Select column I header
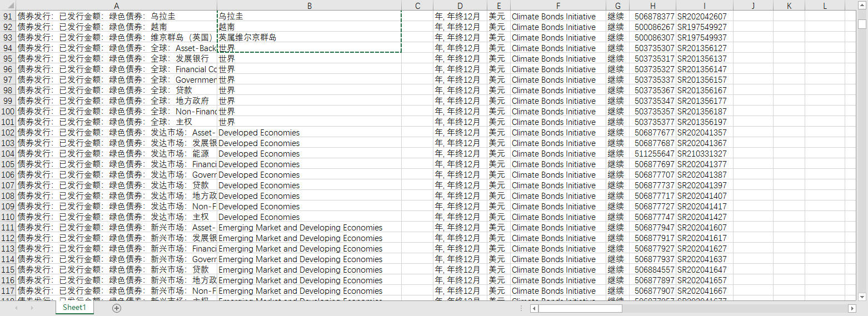Screen dimensions: 868x316 point(704,6)
